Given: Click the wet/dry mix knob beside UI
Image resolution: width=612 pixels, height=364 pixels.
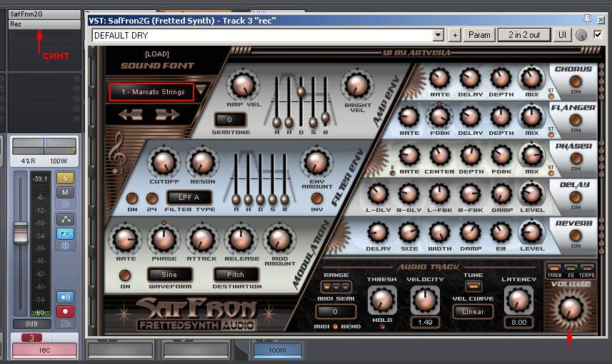Looking at the screenshot, I should pos(581,35).
